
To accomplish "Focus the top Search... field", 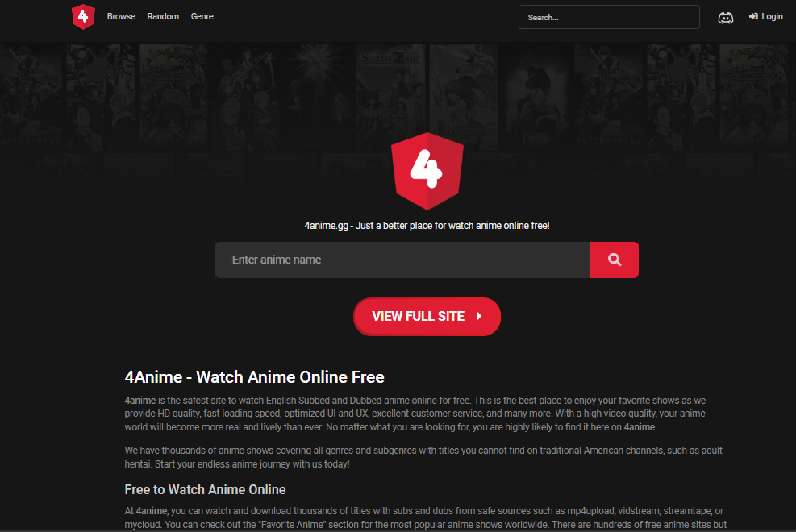I will point(609,16).
